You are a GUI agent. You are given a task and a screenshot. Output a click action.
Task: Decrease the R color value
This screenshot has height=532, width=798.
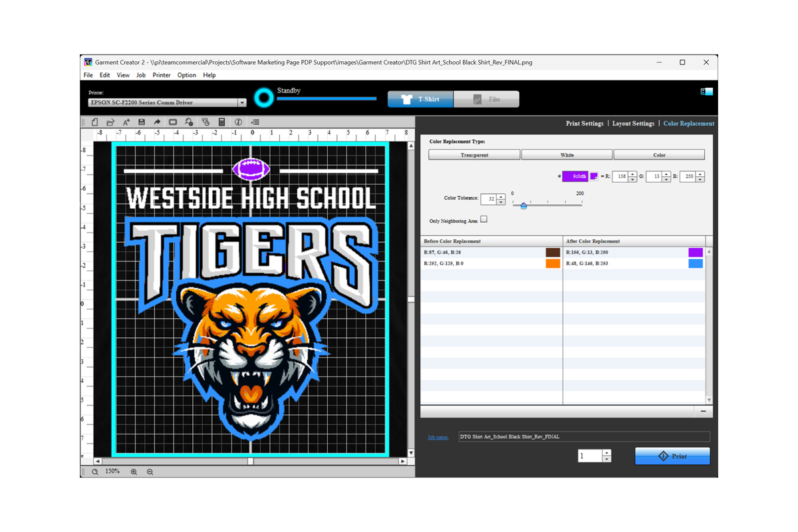pos(632,180)
